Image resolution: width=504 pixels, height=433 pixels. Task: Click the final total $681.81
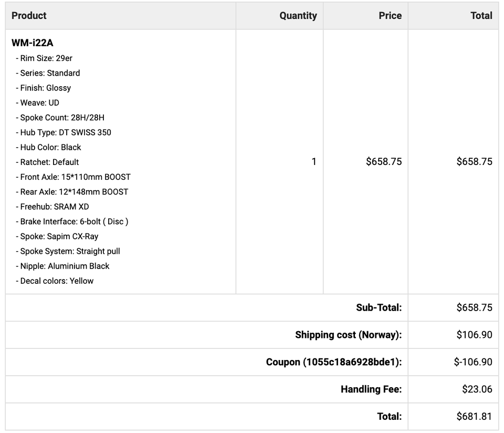[x=474, y=417]
